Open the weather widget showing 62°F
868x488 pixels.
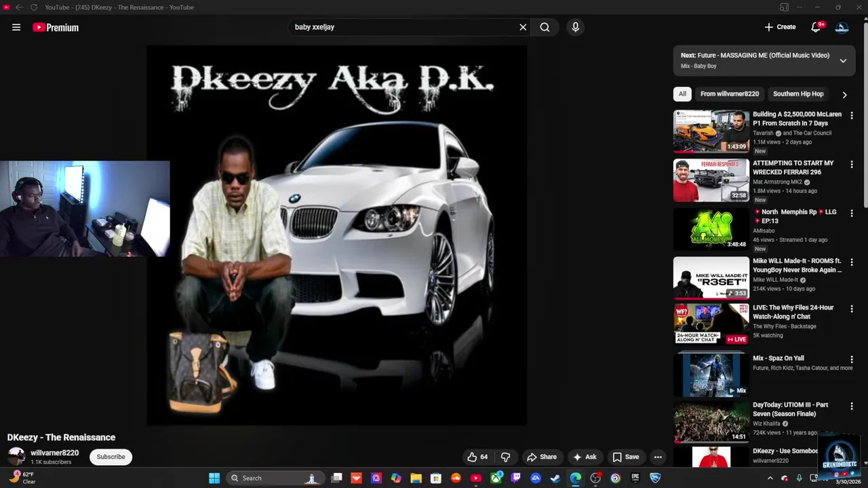tap(22, 478)
